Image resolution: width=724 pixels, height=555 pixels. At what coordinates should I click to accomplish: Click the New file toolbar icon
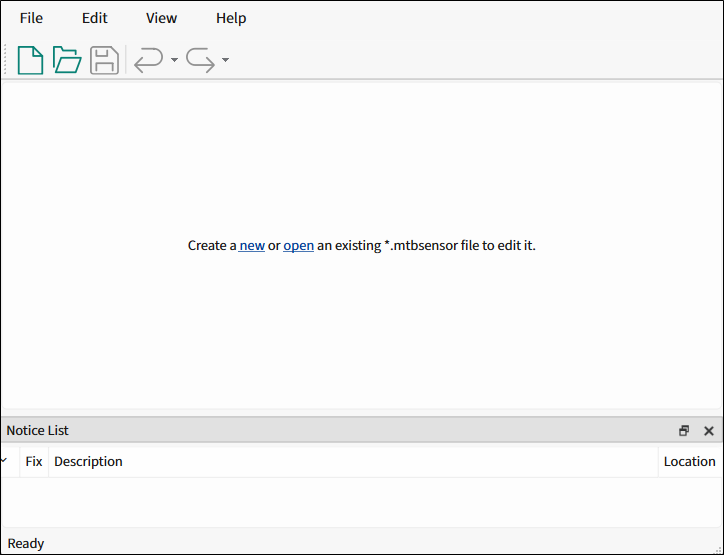pyautogui.click(x=30, y=60)
